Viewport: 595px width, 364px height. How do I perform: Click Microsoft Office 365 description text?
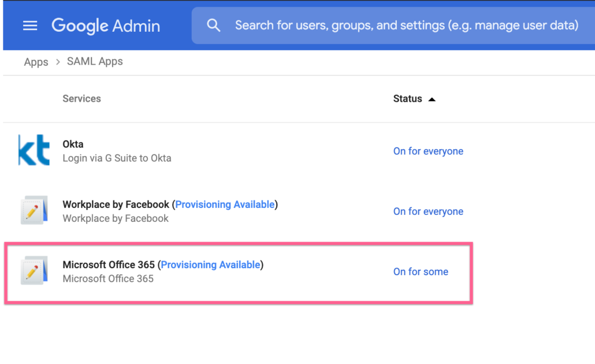108,279
